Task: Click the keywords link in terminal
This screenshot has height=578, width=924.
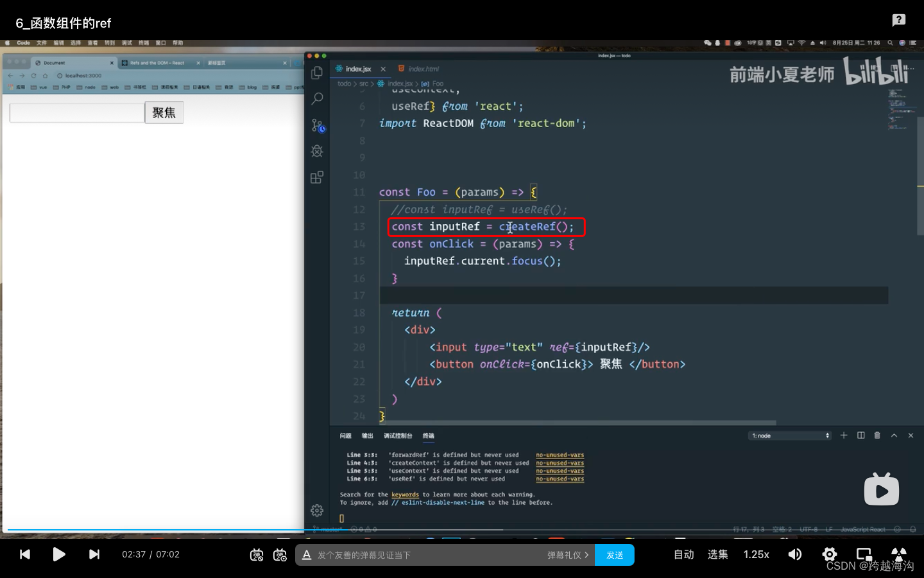Action: 405,495
